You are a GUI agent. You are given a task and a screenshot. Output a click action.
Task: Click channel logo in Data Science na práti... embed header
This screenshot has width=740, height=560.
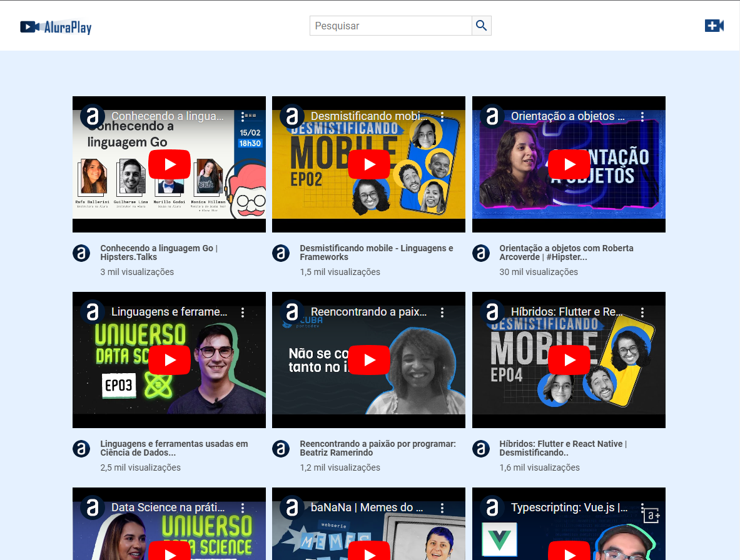(93, 507)
